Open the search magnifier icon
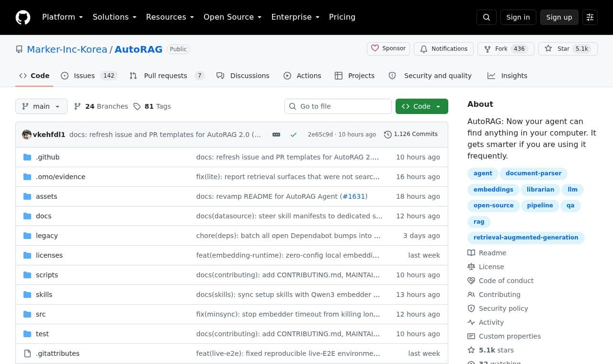Image resolution: width=613 pixels, height=364 pixels. [487, 17]
